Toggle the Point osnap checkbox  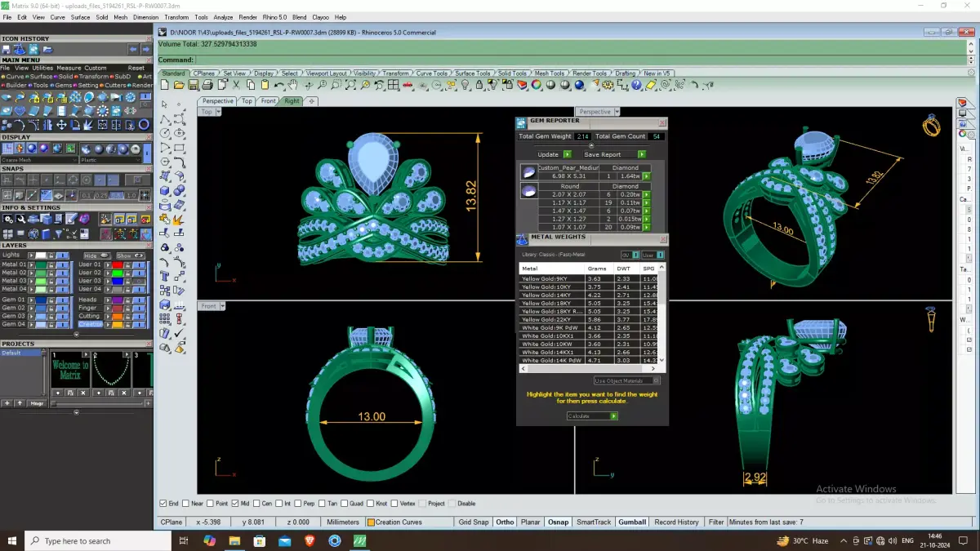[x=211, y=504]
